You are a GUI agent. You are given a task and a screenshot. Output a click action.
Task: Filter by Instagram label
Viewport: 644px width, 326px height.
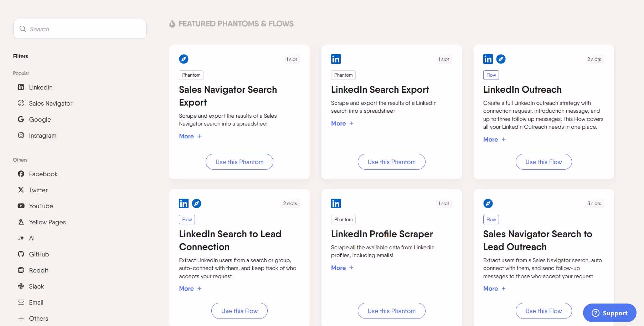[x=42, y=136]
